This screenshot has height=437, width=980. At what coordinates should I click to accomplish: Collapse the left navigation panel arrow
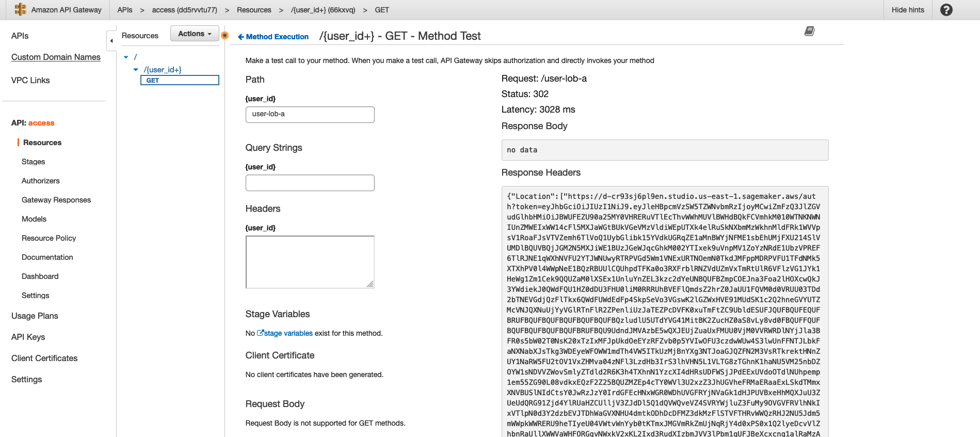pos(111,41)
